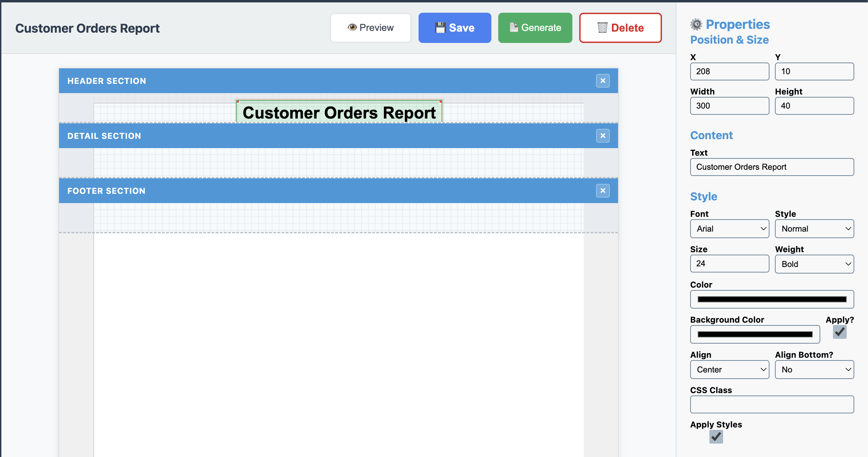The width and height of the screenshot is (868, 457).
Task: Select the Footer Section header bar
Action: pos(309,191)
